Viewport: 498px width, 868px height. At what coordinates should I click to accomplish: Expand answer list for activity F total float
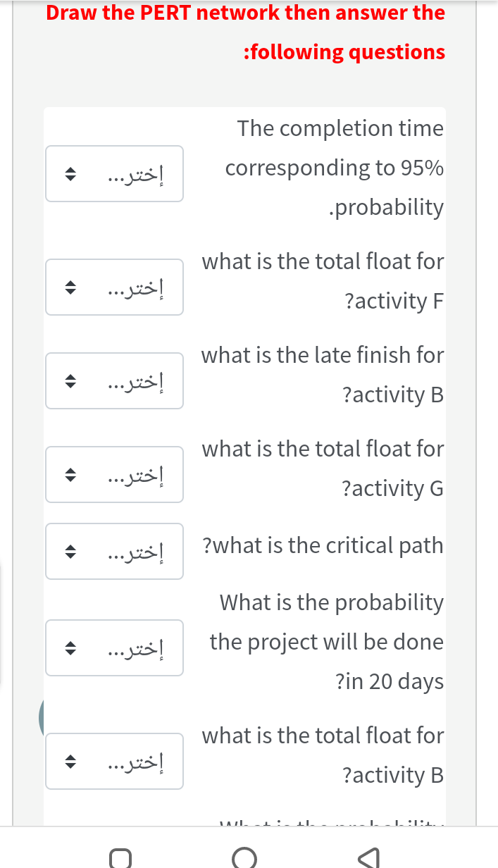[x=115, y=287]
